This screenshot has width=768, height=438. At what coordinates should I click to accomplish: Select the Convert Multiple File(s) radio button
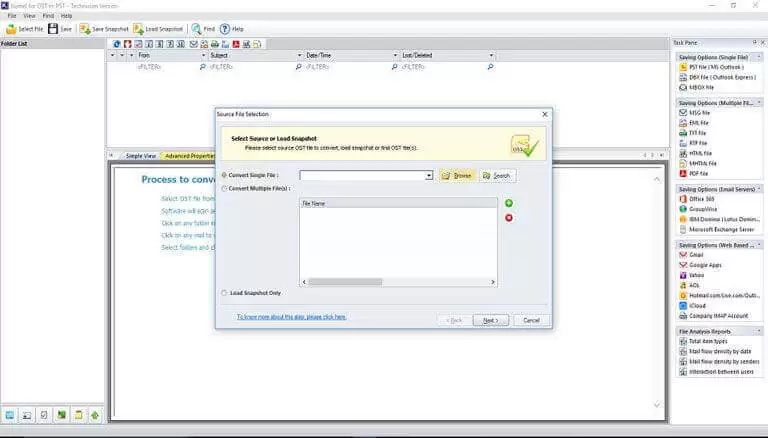[224, 188]
